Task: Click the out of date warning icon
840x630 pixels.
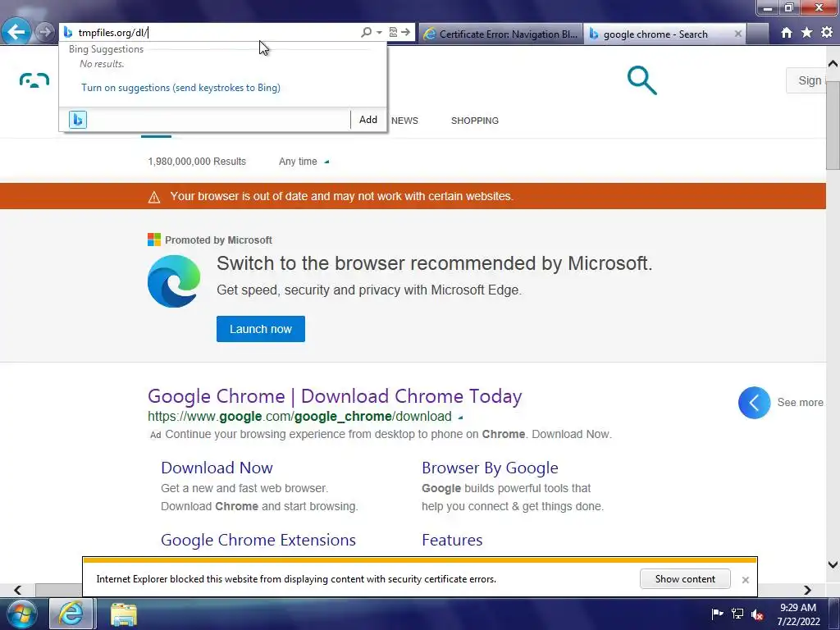Action: click(x=154, y=197)
